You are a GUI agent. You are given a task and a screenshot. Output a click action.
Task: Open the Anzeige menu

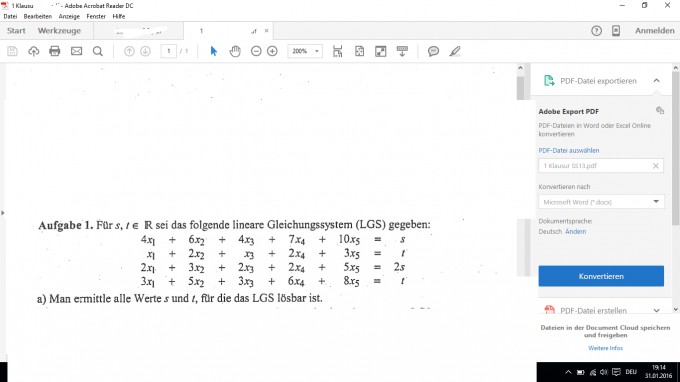[x=69, y=16]
